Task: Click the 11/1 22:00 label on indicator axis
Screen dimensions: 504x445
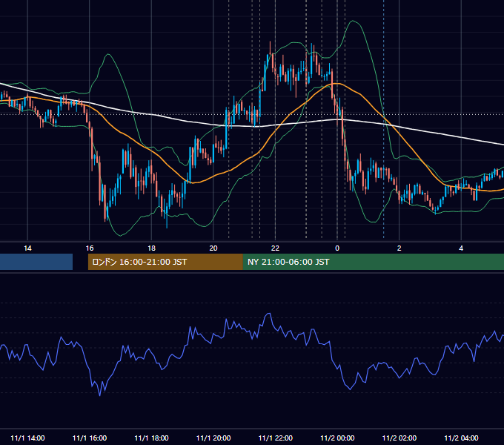Action: click(x=276, y=438)
